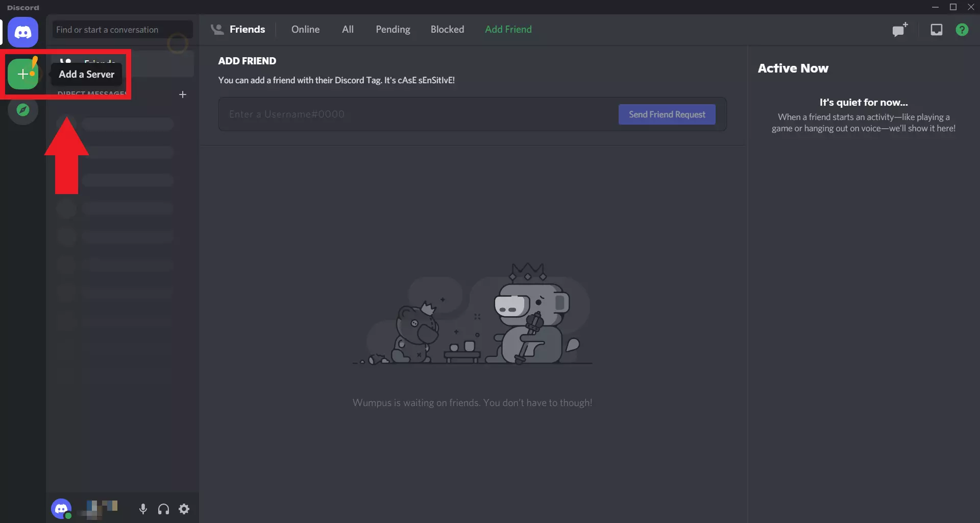Viewport: 980px width, 523px height.
Task: Mute the microphone
Action: [143, 509]
